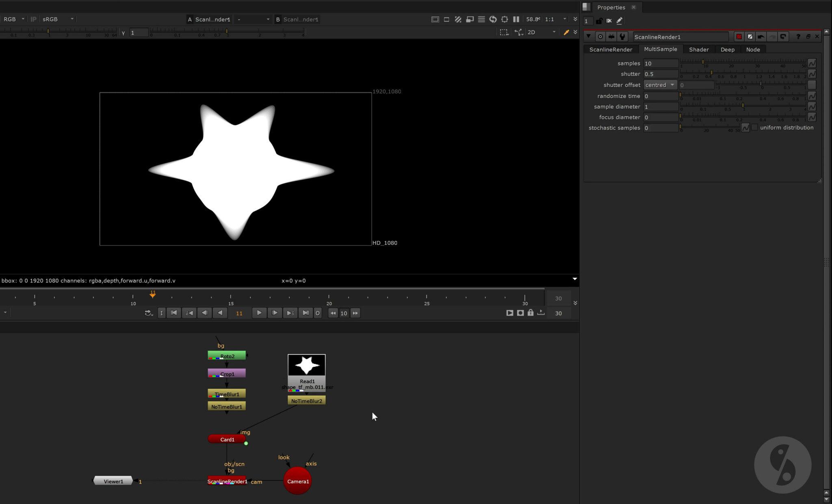Switch to the Shader tab
832x504 pixels.
699,50
